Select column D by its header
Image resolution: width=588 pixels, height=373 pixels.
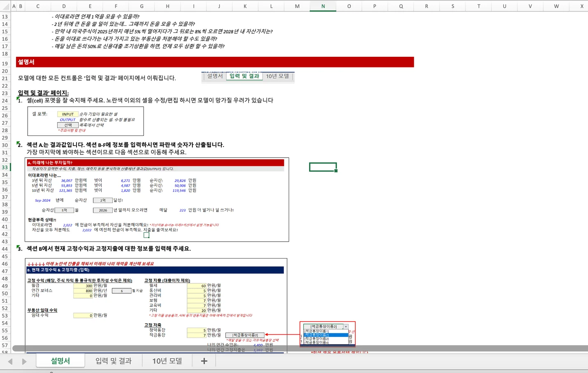tap(64, 6)
